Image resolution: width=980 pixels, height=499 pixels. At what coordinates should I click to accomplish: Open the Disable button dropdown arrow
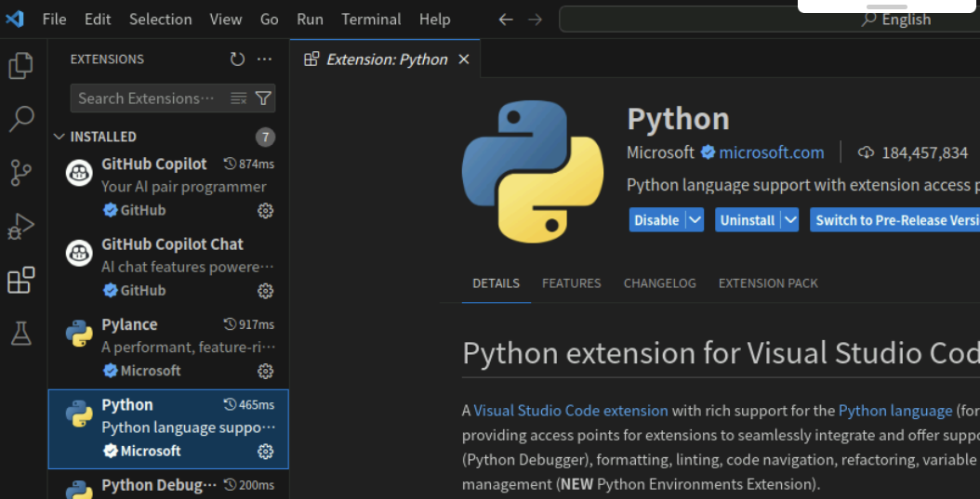coord(695,220)
